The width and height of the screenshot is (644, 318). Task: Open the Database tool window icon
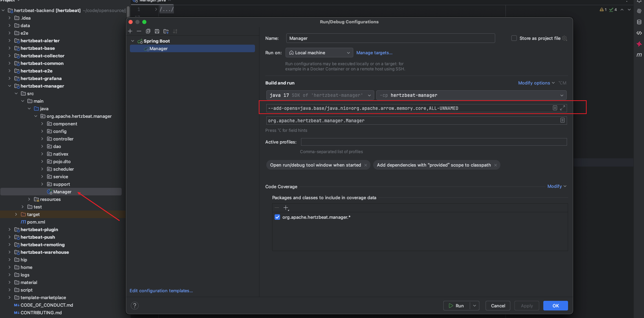click(x=639, y=22)
